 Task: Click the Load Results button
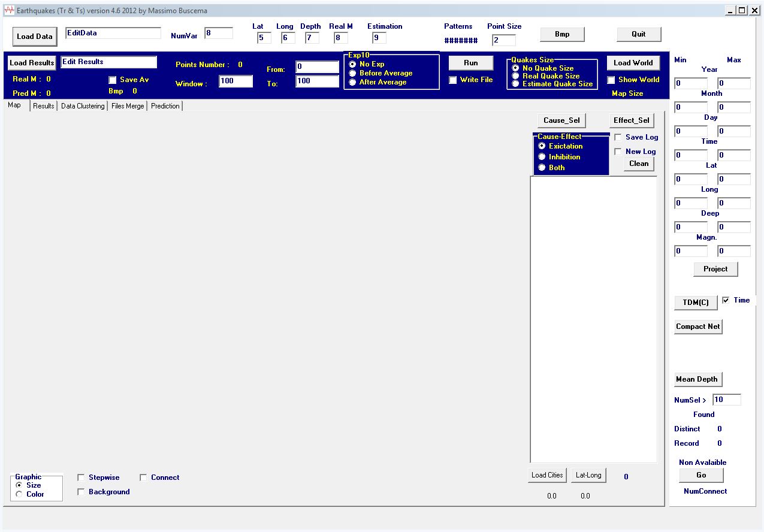coord(32,63)
